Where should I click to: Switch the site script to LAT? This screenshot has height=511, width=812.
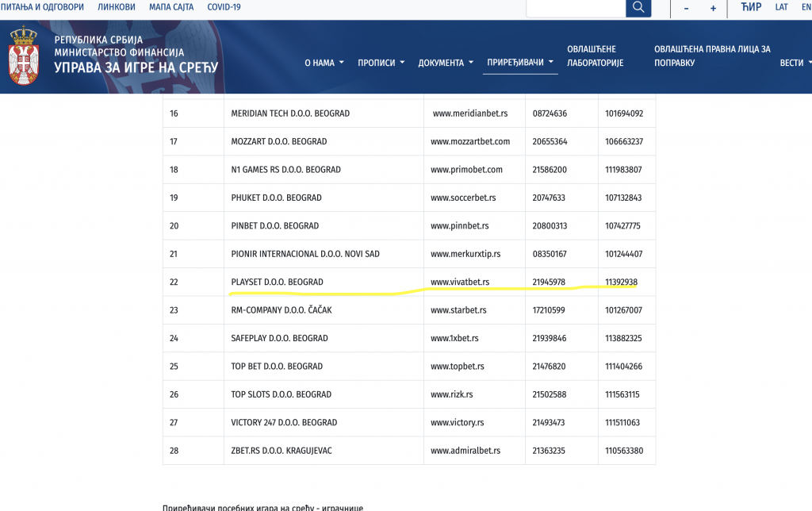(x=781, y=6)
